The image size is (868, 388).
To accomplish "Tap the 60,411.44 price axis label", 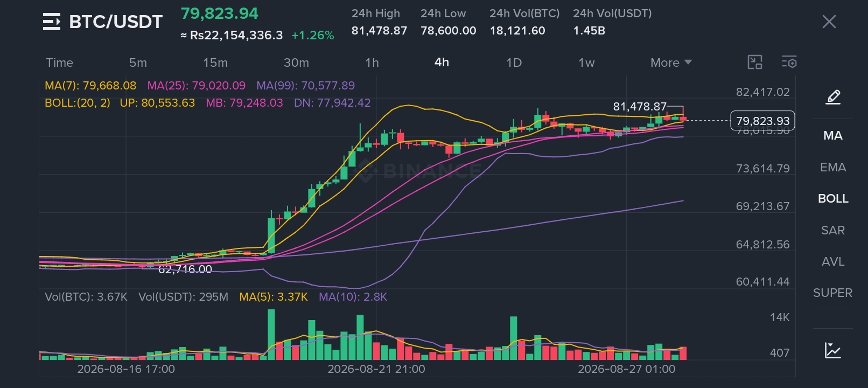I will 762,282.
